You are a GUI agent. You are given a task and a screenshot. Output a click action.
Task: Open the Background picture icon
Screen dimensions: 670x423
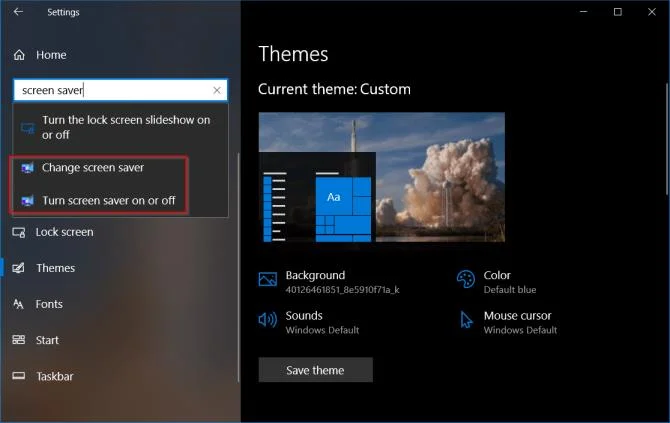(268, 279)
